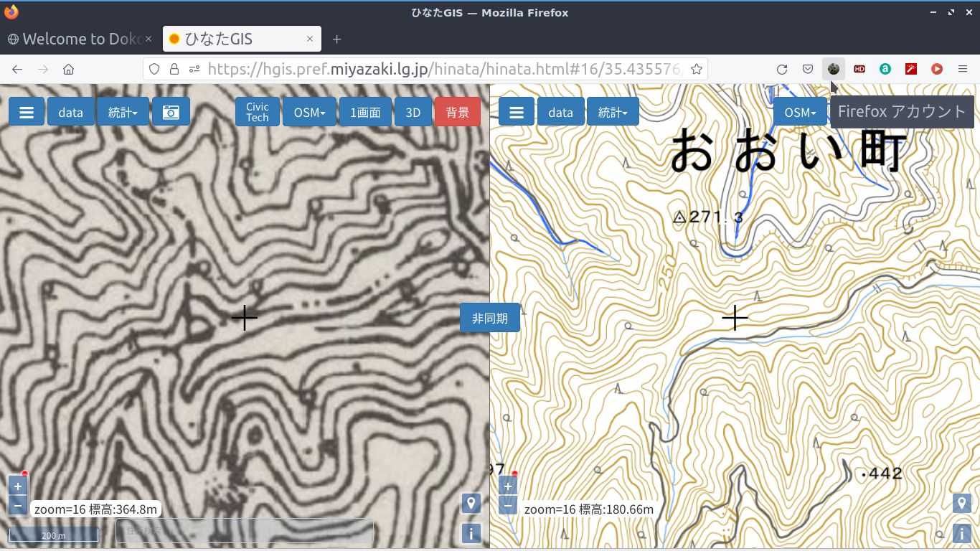
Task: Expand the right OSM layer dropdown
Action: click(800, 112)
